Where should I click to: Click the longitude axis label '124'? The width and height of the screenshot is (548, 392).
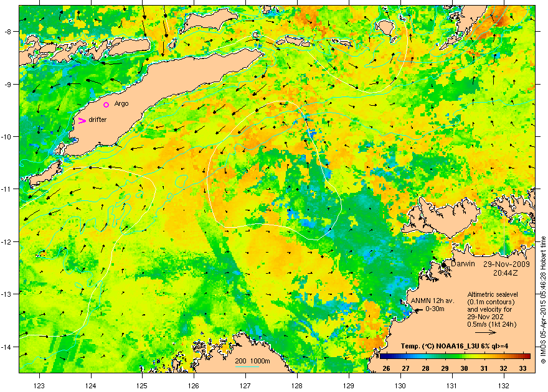(91, 386)
